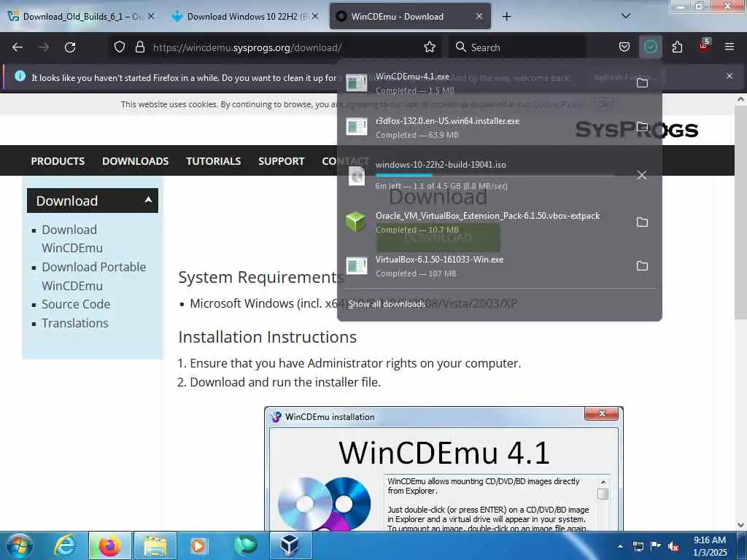The image size is (747, 560).
Task: Expand the list all tabs chevron
Action: (626, 16)
